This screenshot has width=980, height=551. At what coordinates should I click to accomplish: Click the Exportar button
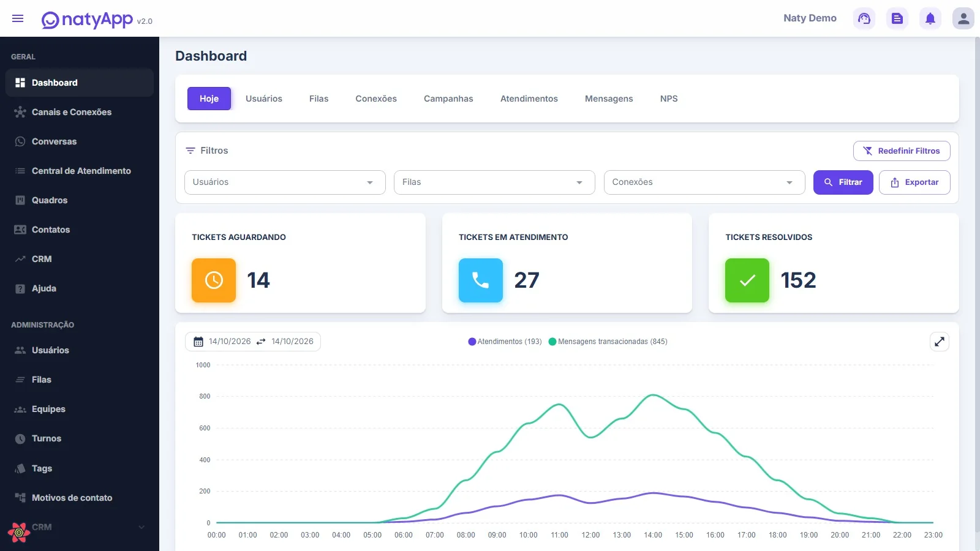click(914, 182)
